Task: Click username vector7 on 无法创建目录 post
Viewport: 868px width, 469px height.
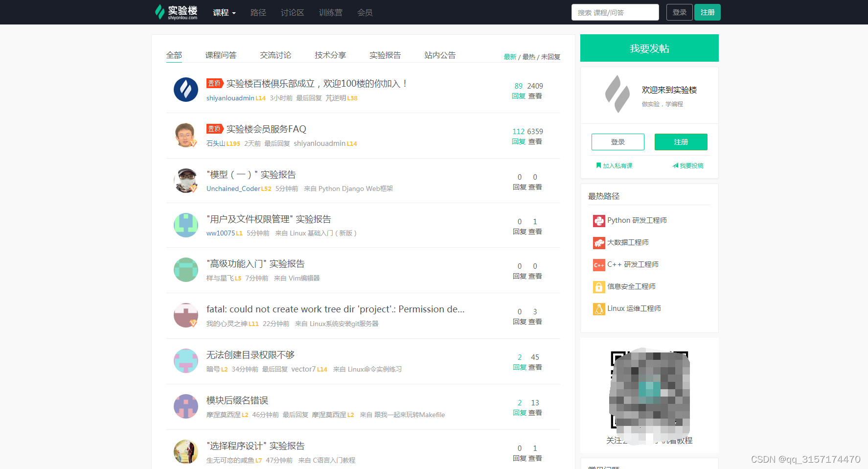Action: [x=303, y=370]
